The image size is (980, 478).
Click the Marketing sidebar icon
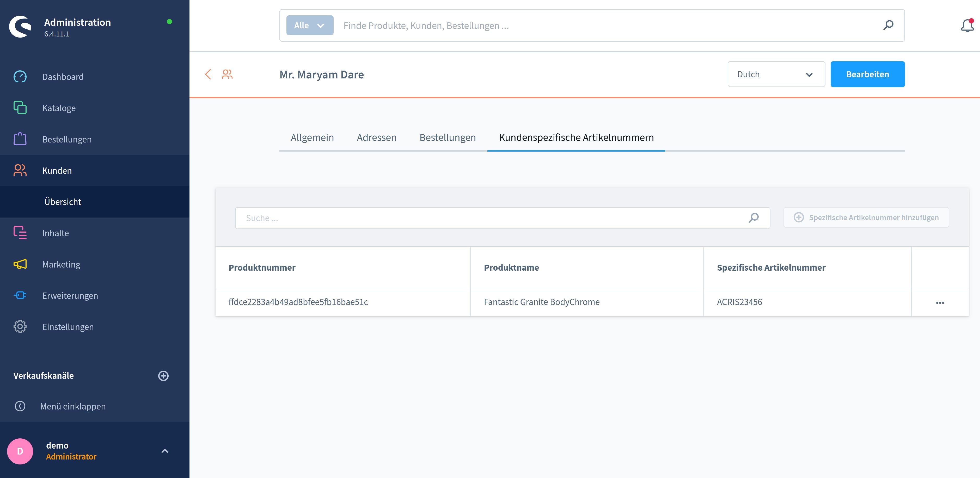[20, 264]
